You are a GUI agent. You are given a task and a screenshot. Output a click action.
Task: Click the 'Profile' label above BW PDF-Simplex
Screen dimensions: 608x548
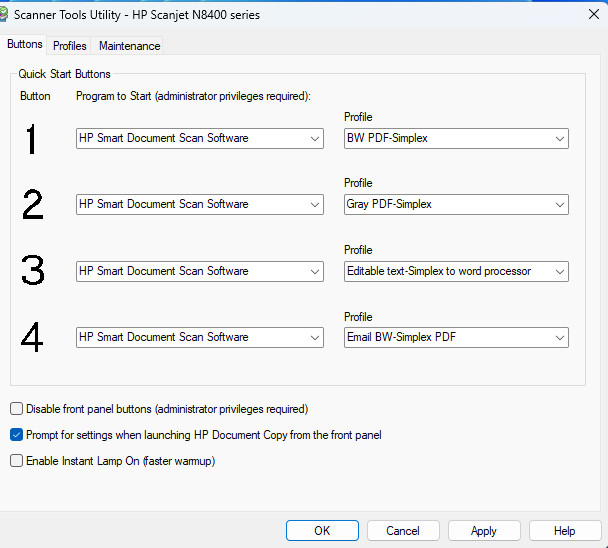[358, 117]
